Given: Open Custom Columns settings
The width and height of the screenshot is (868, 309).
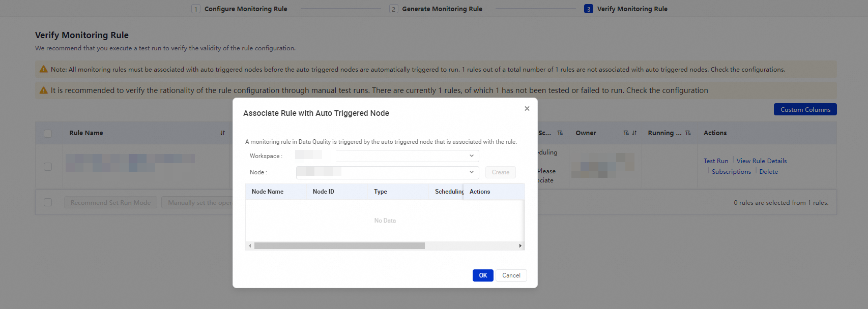Looking at the screenshot, I should [x=805, y=110].
